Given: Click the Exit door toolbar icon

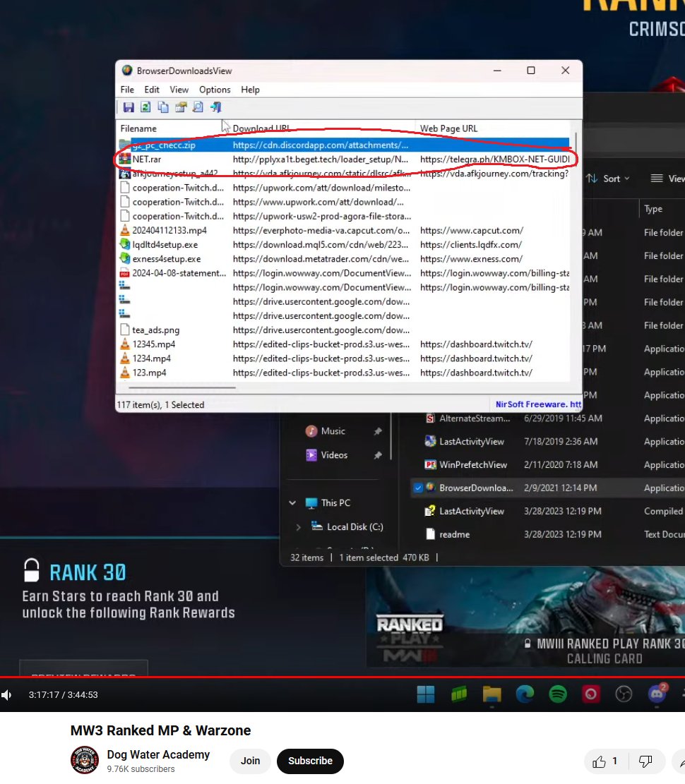Looking at the screenshot, I should [x=215, y=107].
